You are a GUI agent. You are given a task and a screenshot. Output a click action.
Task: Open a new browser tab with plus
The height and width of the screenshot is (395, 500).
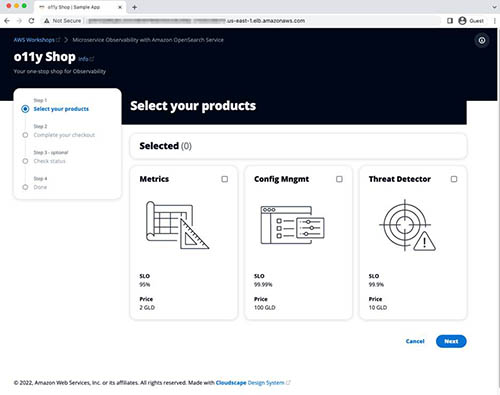[134, 7]
